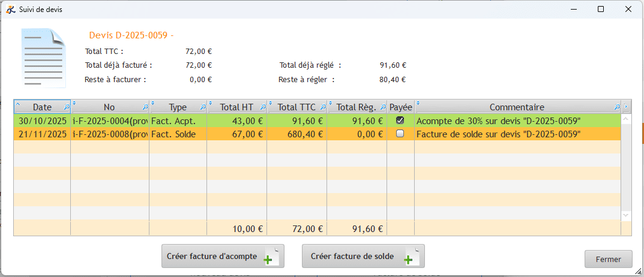
Task: Click Créer facture de solde button
Action: point(363,256)
